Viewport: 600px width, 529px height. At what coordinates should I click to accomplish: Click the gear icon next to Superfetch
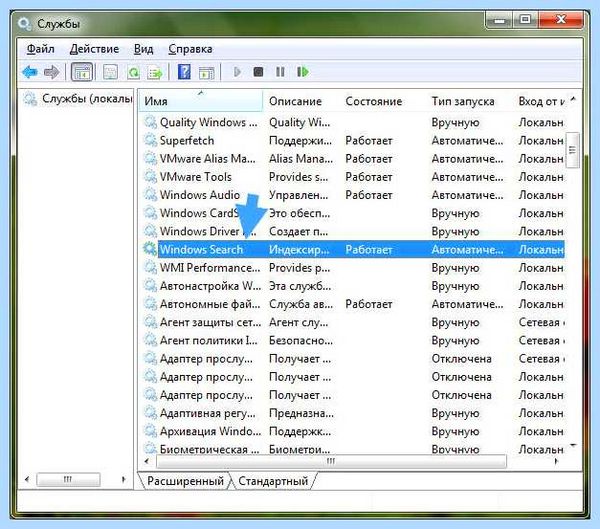tap(150, 140)
